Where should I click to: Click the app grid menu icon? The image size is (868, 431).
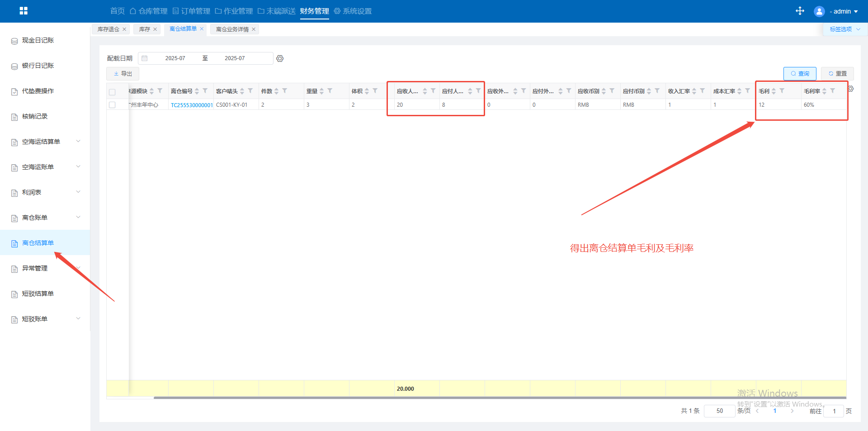24,11
